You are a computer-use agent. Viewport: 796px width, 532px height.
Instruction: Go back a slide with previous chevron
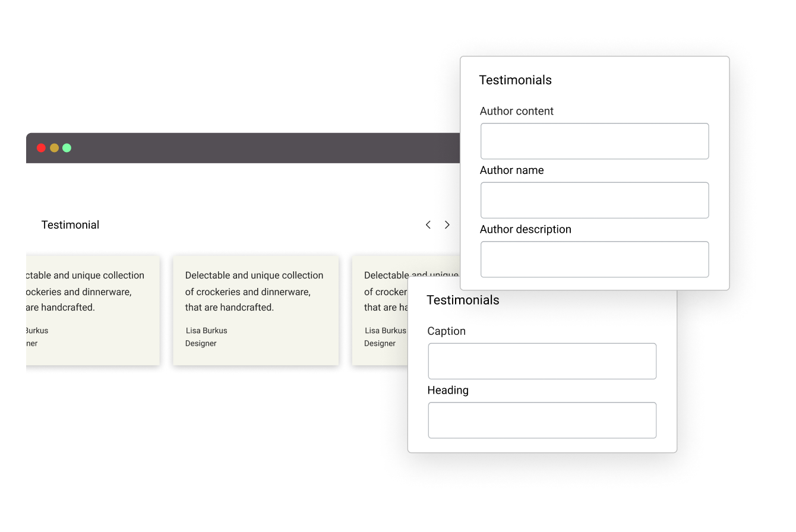[428, 224]
